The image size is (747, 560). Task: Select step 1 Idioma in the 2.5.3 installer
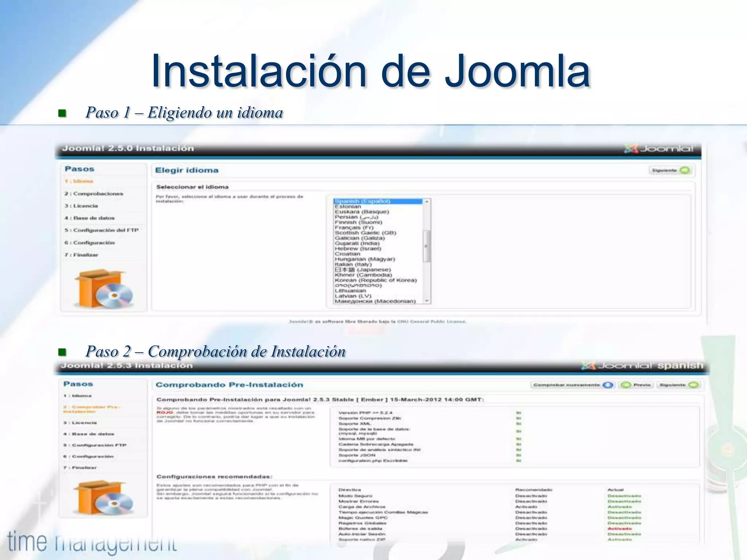(77, 396)
